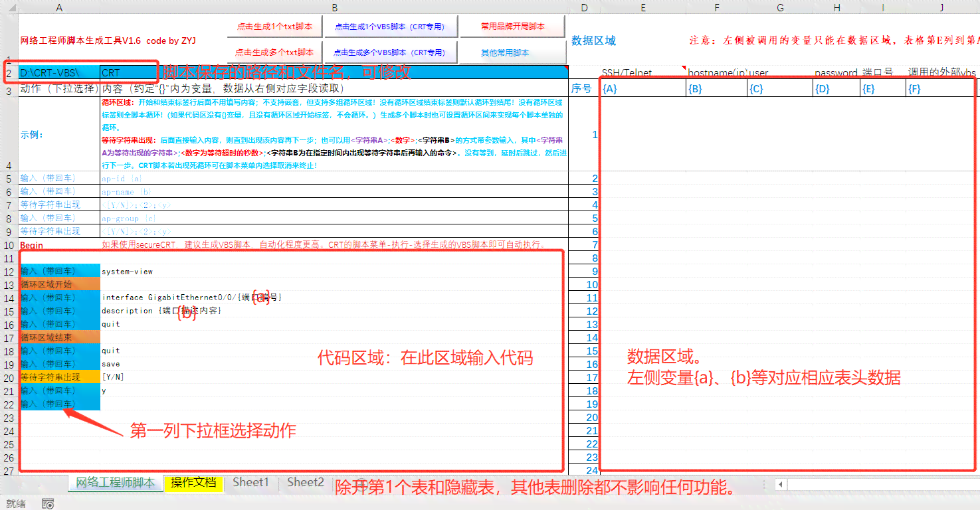Click the 端口号 header cell
Screen dimensions: 980x510
883,73
